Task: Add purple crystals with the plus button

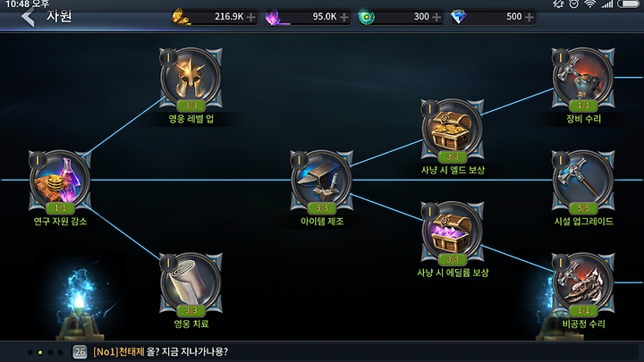Action: (344, 17)
